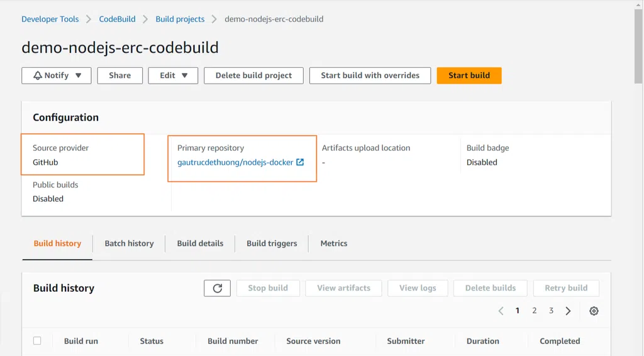Click the Configuration section heading
The height and width of the screenshot is (356, 644).
pyautogui.click(x=65, y=118)
